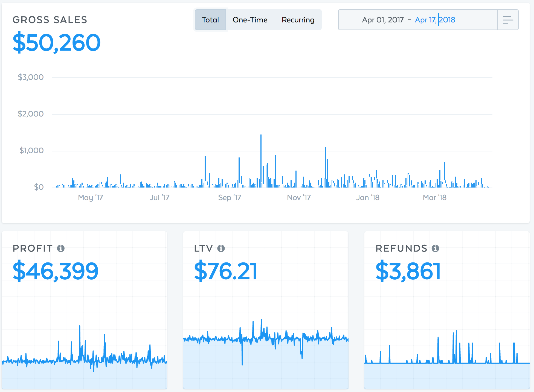Select the tallest gross sales bar
Image resolution: width=534 pixels, height=392 pixels.
click(261, 161)
